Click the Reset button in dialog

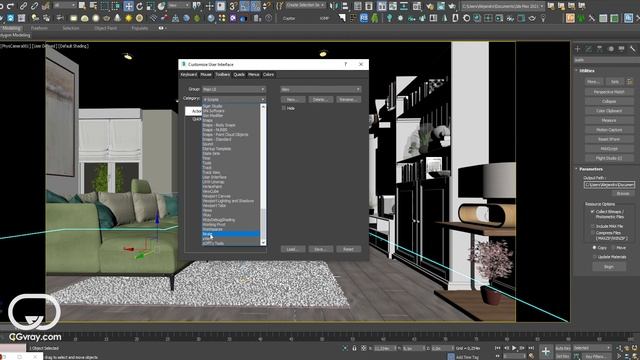(x=348, y=249)
